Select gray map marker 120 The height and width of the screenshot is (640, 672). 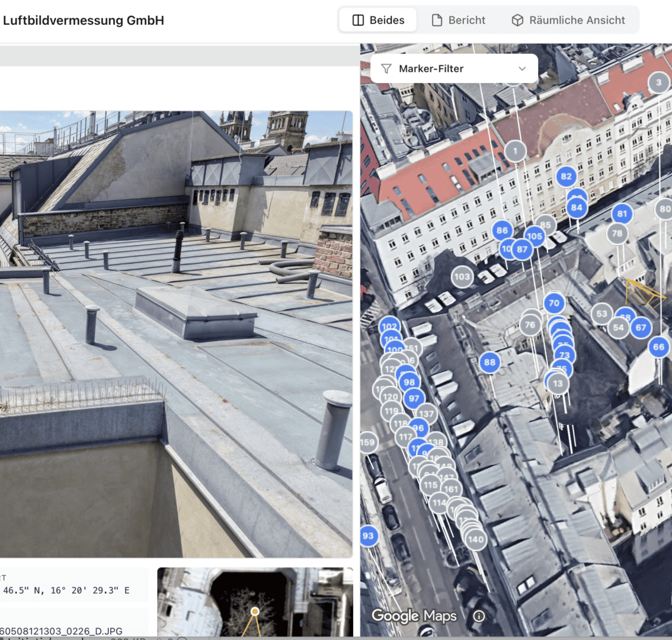click(x=391, y=396)
